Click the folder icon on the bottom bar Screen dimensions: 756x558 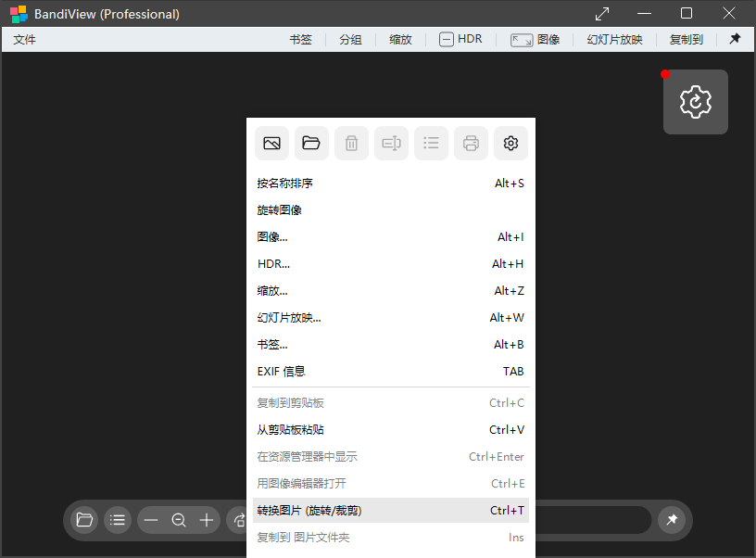pyautogui.click(x=83, y=520)
